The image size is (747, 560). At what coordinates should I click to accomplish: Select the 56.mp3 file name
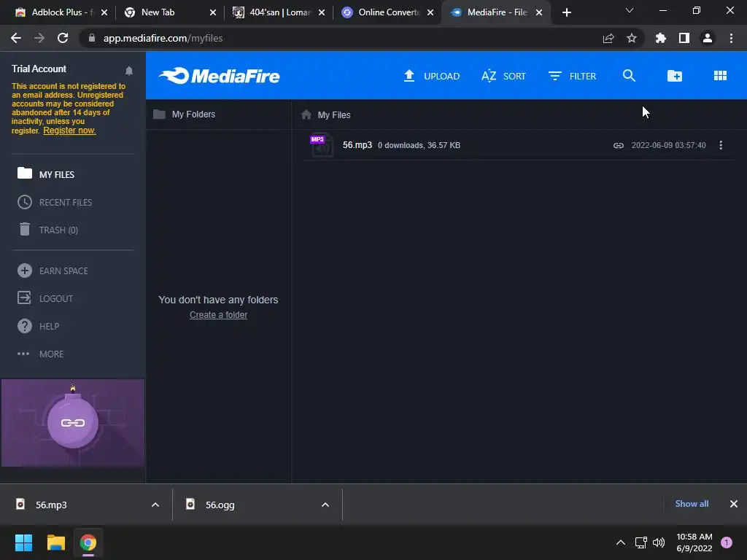tap(357, 145)
